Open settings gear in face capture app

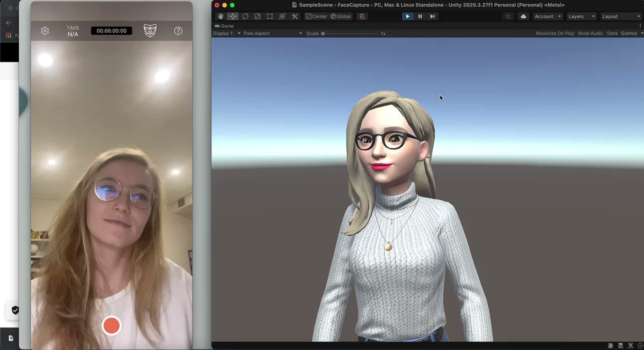[x=45, y=31]
